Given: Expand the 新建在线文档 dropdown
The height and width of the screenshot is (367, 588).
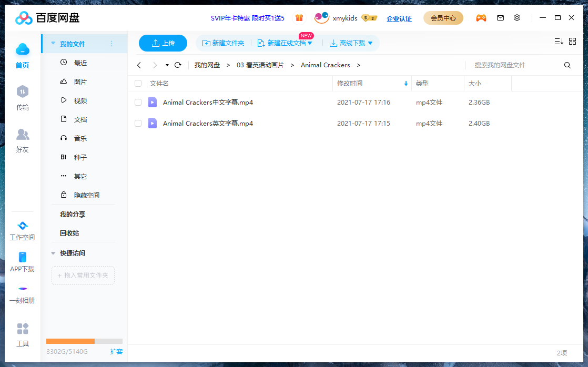Looking at the screenshot, I should click(308, 43).
